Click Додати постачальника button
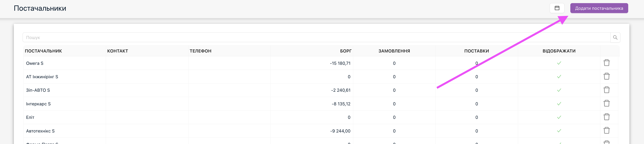Image resolution: width=644 pixels, height=144 pixels. [599, 8]
